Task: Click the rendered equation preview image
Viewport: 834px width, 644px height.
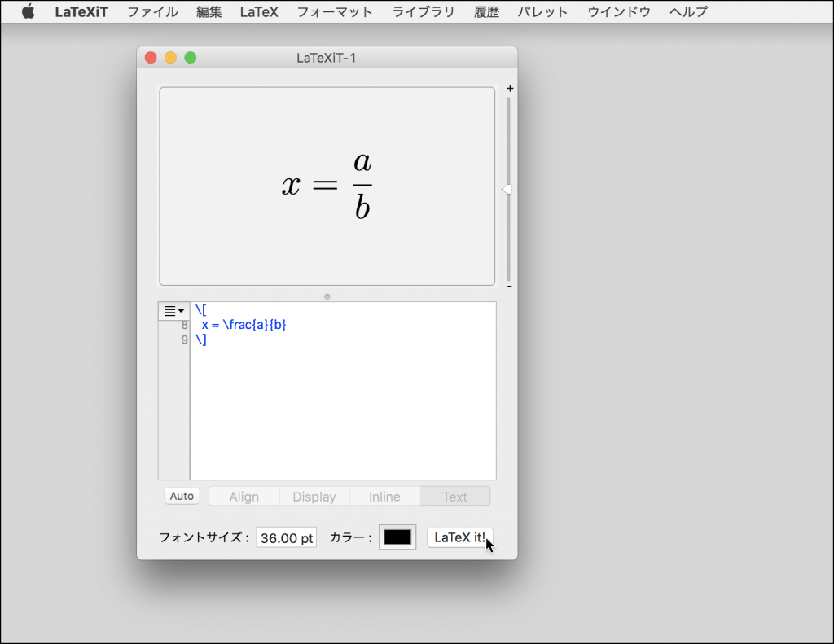Action: tap(327, 186)
